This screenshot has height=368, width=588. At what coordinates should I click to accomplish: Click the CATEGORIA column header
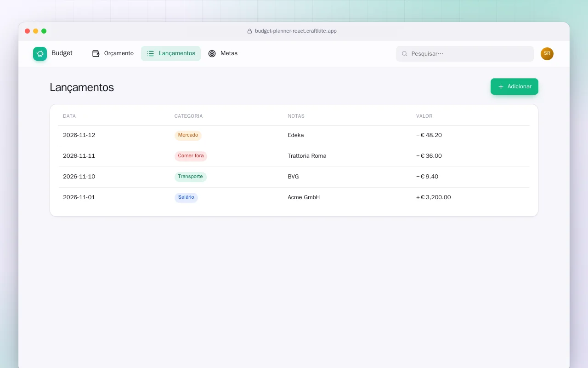pos(188,116)
